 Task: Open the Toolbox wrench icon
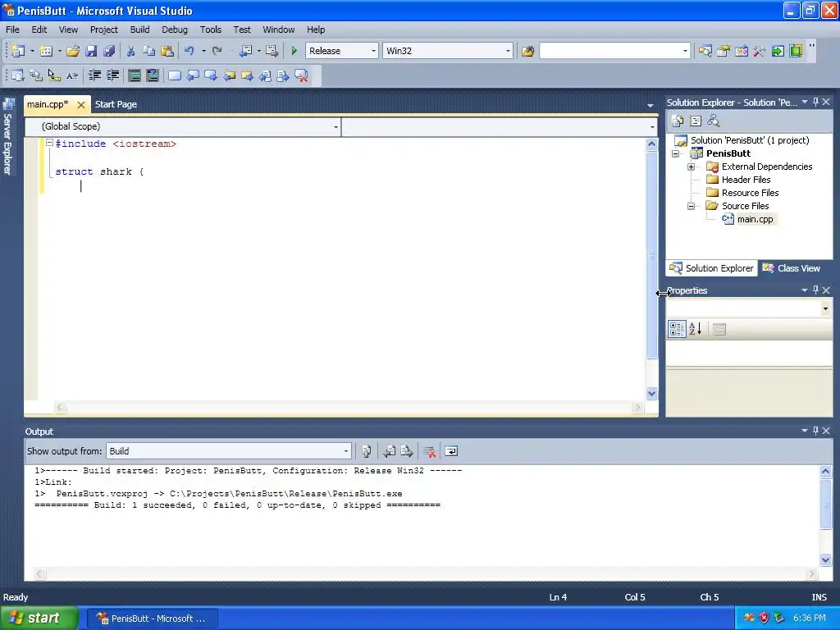(x=759, y=51)
